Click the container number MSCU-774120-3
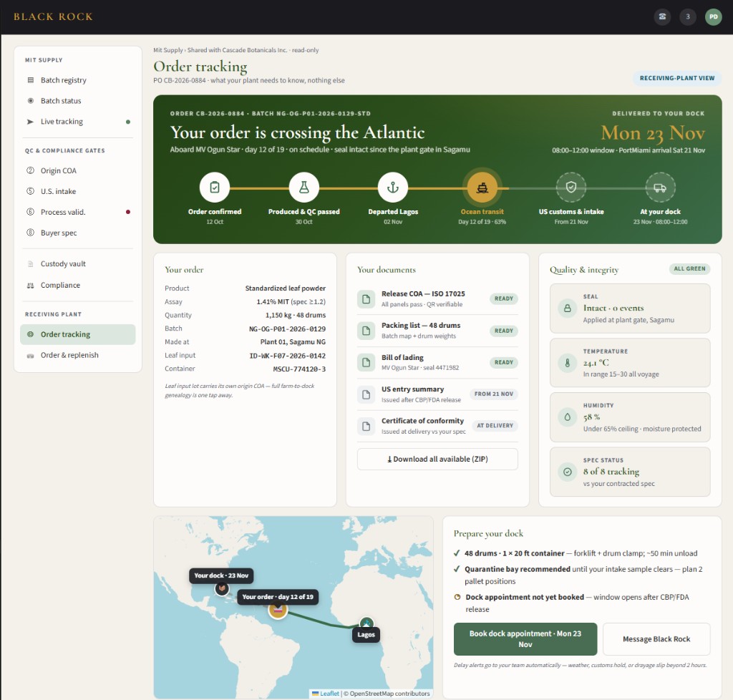This screenshot has height=700, width=733. tap(299, 369)
